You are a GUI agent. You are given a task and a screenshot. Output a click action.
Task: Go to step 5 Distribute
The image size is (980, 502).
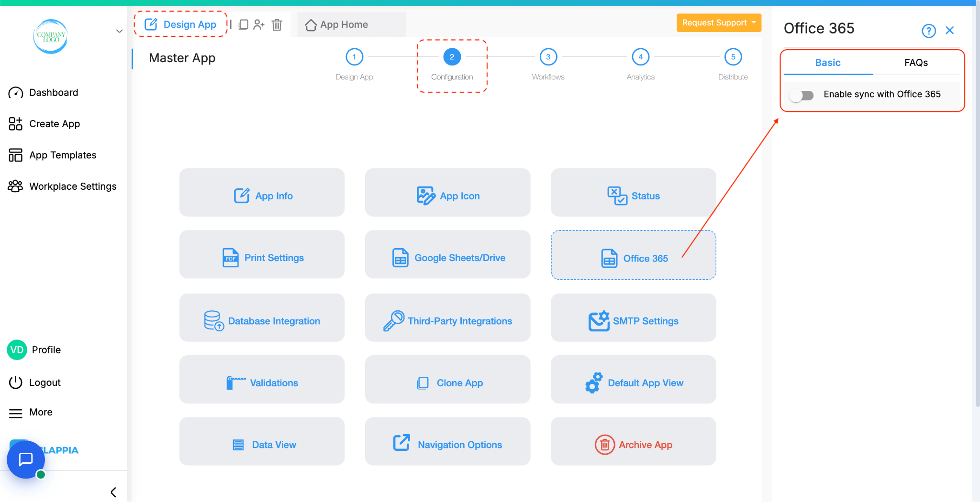(x=733, y=64)
